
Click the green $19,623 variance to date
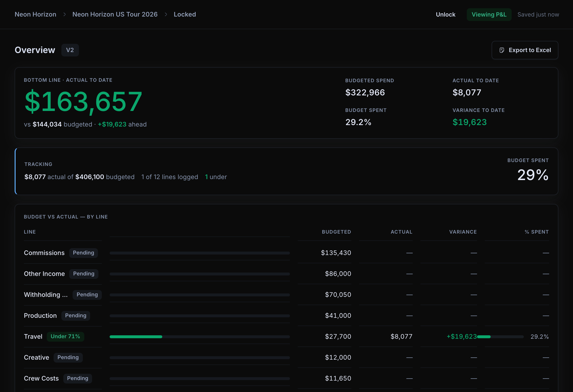(469, 122)
